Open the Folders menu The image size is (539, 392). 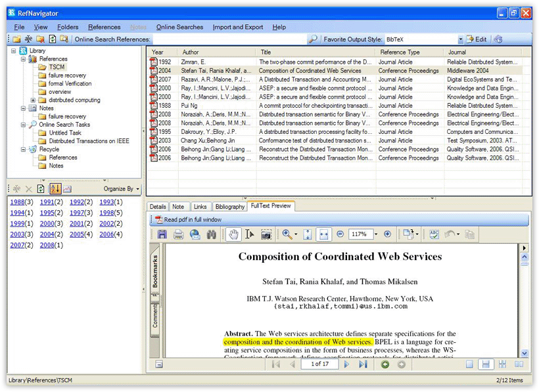click(68, 27)
